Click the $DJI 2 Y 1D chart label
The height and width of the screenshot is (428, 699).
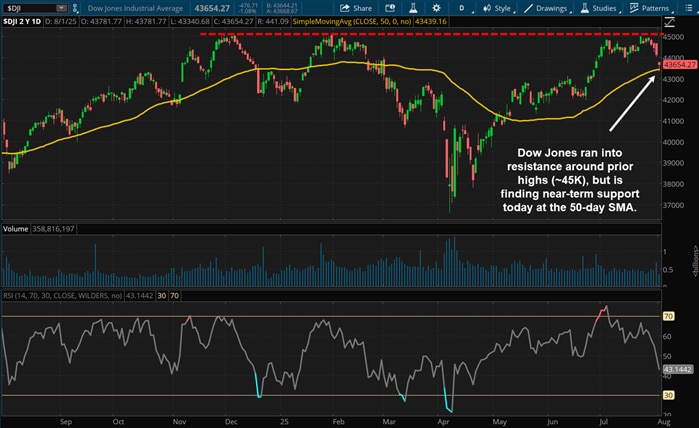point(22,21)
